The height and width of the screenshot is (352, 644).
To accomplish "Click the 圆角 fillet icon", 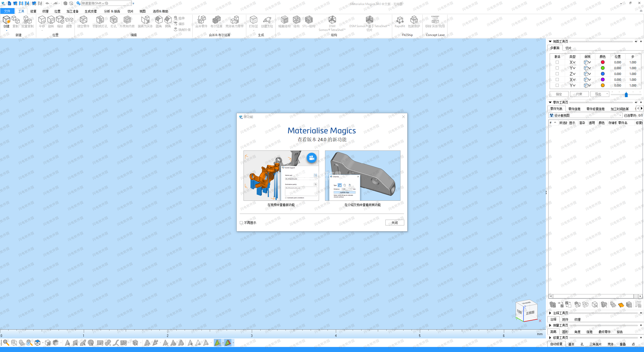I will [159, 22].
